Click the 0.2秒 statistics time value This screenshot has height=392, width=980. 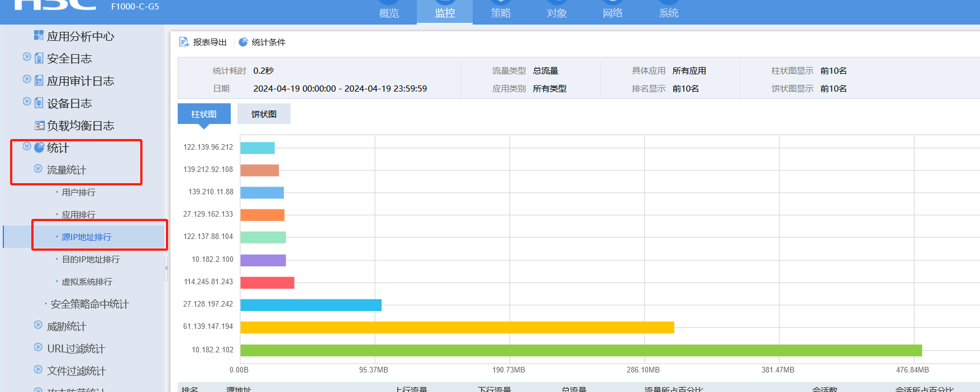(x=263, y=70)
